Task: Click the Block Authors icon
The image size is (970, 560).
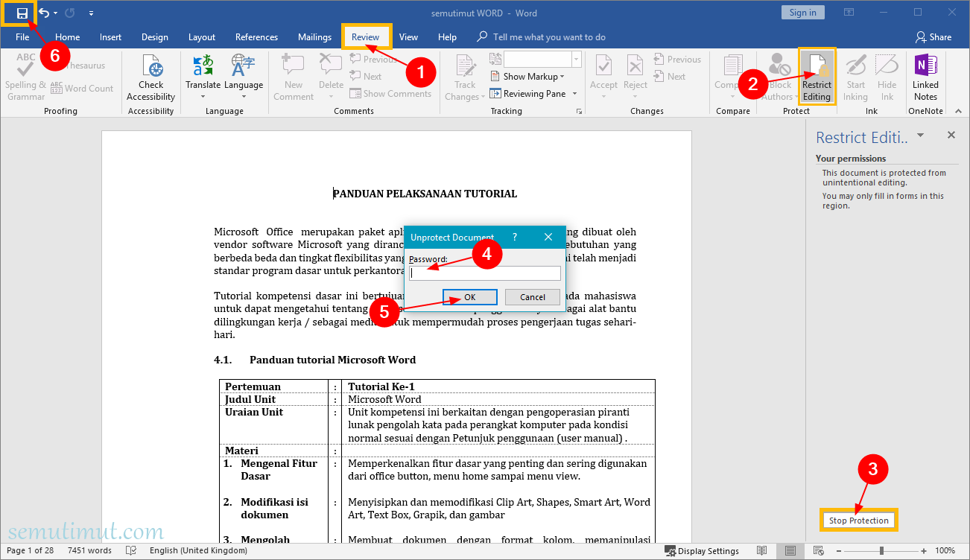Action: (780, 64)
